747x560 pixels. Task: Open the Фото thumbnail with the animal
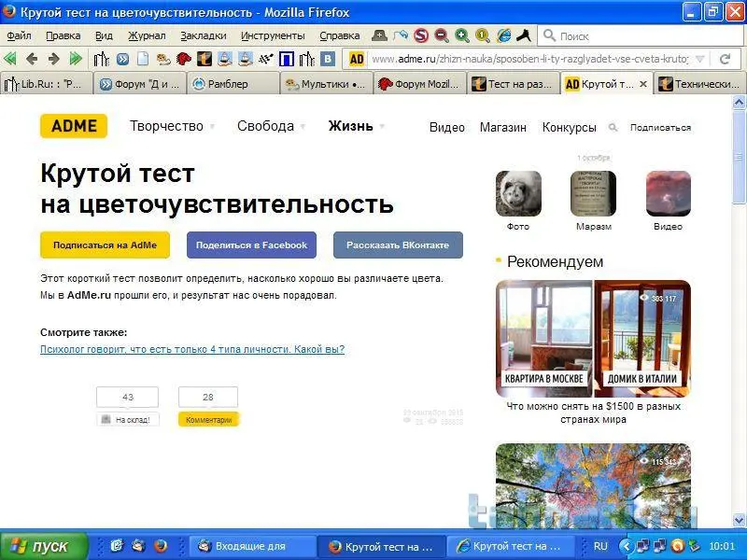pos(518,194)
